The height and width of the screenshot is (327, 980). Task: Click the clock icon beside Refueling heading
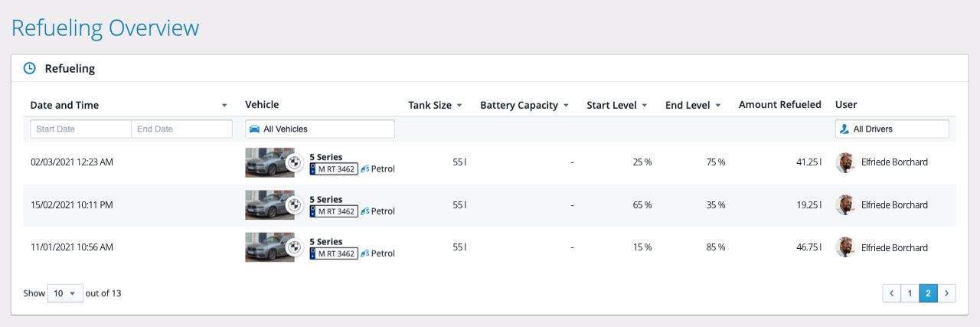pyautogui.click(x=30, y=68)
